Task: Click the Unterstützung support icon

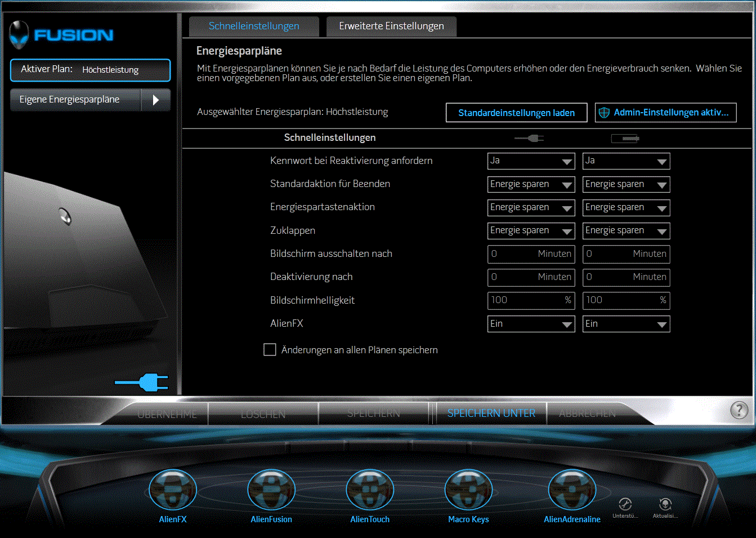Action: coord(625,504)
